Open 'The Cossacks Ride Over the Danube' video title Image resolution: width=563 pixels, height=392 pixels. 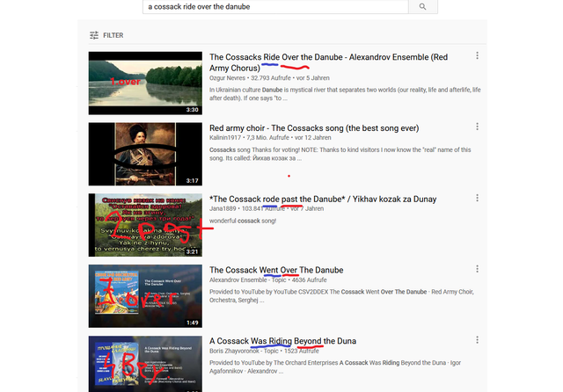pos(328,62)
